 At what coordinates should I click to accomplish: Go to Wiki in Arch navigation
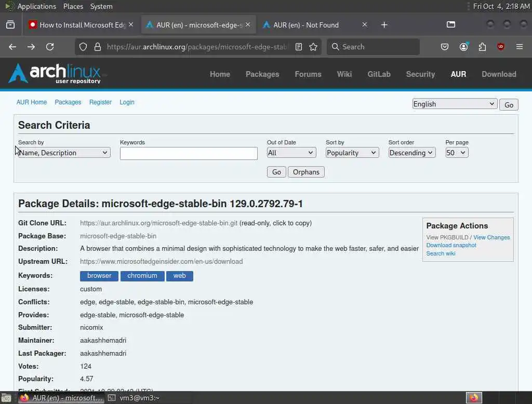344,74
